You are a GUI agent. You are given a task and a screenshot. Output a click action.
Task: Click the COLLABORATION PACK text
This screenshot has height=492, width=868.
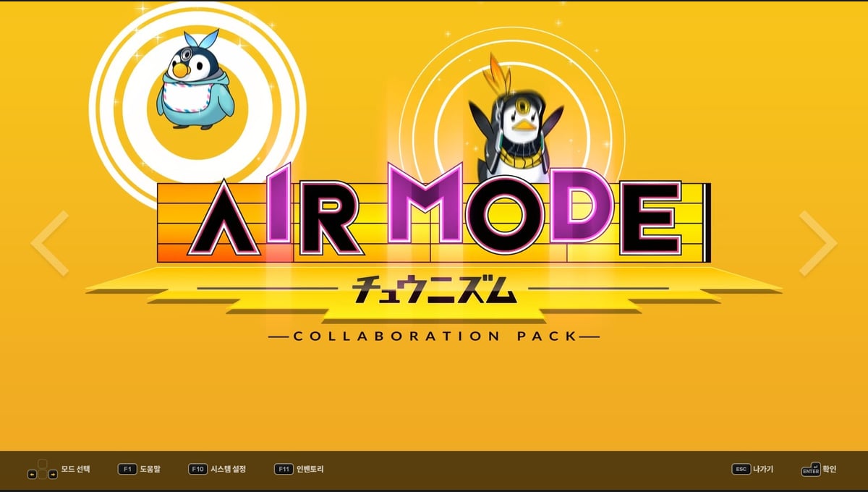click(434, 336)
